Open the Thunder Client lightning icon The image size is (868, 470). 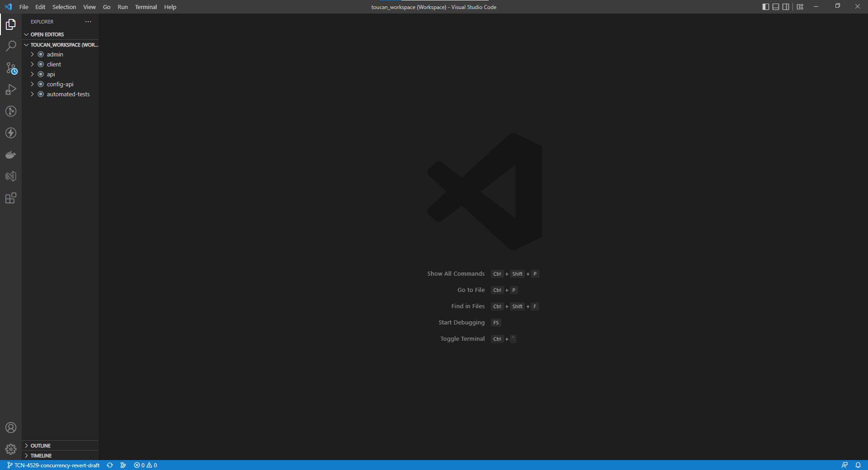(x=11, y=133)
